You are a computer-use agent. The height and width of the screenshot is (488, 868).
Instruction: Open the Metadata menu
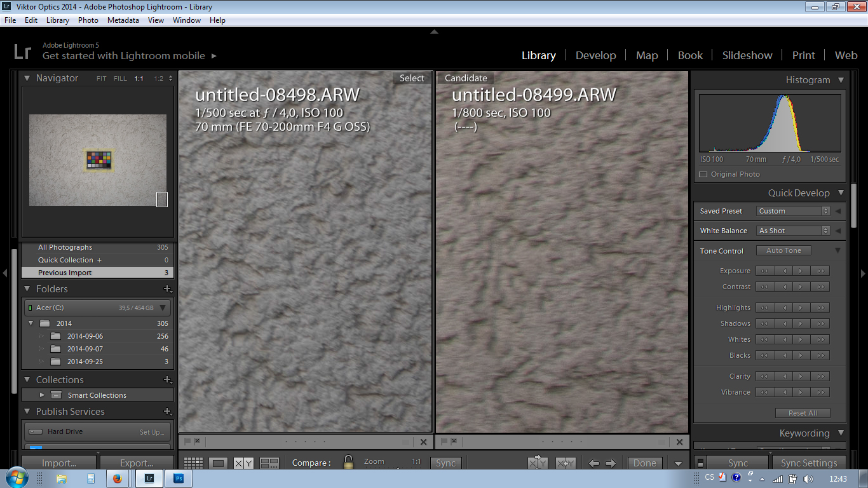click(x=123, y=20)
